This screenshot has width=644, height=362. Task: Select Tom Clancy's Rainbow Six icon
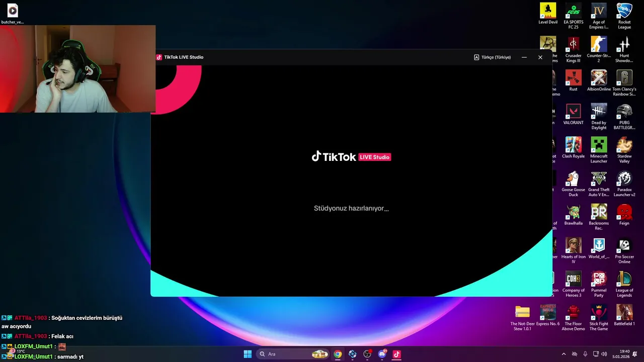(624, 83)
